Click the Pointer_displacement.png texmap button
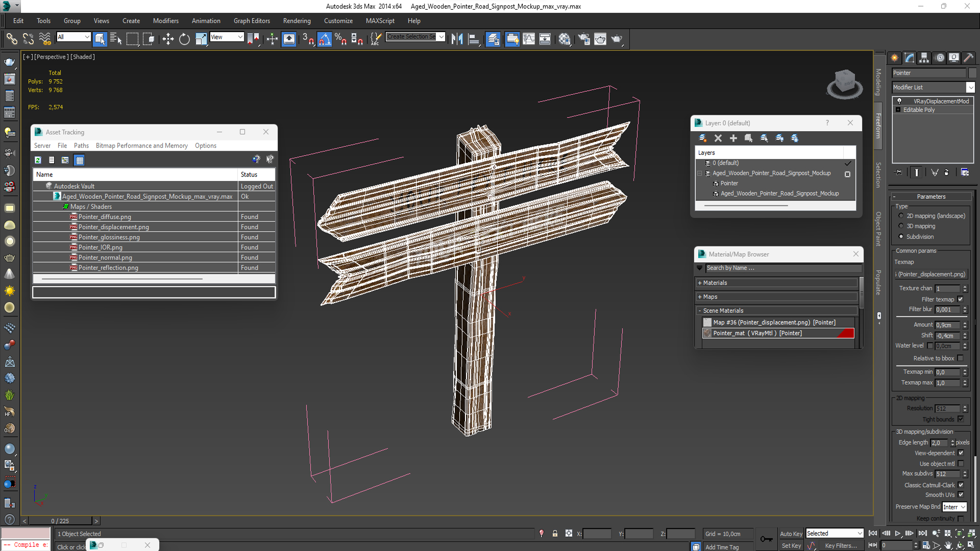Screen dimensions: 980x551 pos(931,274)
